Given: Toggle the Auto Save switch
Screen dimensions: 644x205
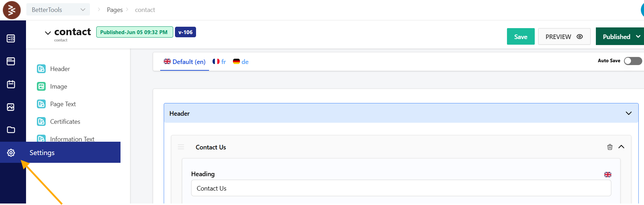Looking at the screenshot, I should coord(632,61).
